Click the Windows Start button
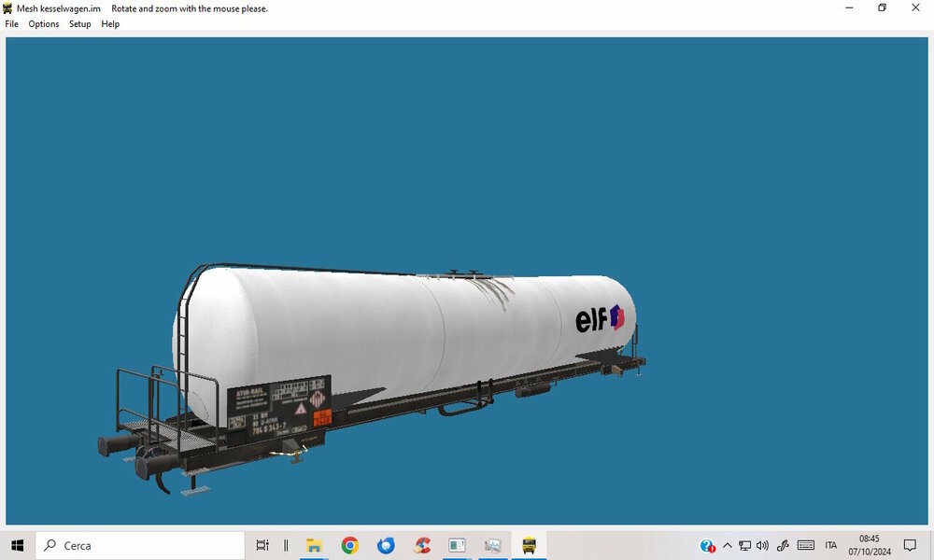934x560 pixels. [18, 545]
